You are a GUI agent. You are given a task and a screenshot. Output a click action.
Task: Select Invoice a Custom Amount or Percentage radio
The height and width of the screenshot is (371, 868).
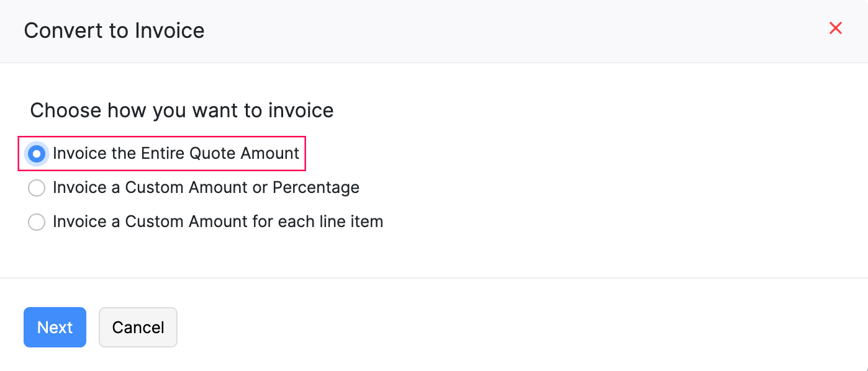[37, 188]
